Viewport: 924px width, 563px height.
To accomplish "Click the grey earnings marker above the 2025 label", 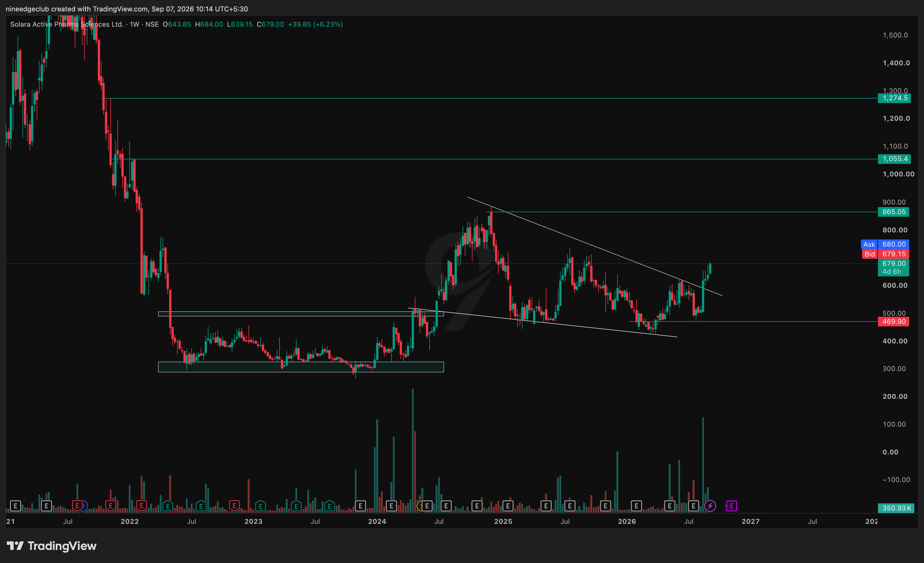I will (x=508, y=506).
